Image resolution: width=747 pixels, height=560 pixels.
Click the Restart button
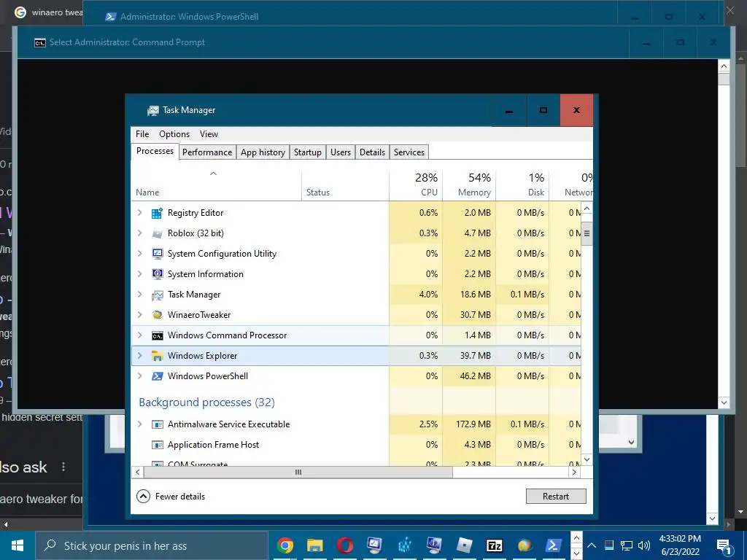point(556,496)
